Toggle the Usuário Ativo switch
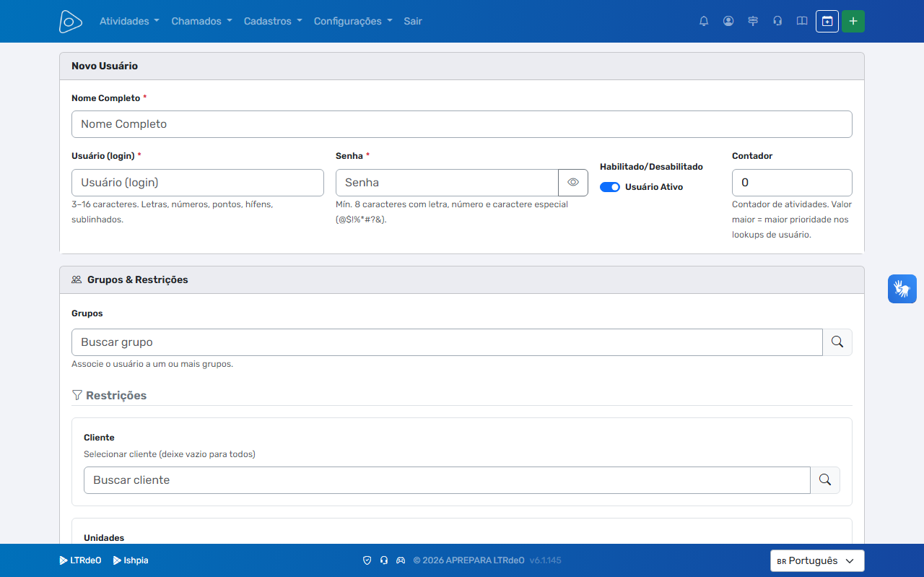 pyautogui.click(x=610, y=187)
